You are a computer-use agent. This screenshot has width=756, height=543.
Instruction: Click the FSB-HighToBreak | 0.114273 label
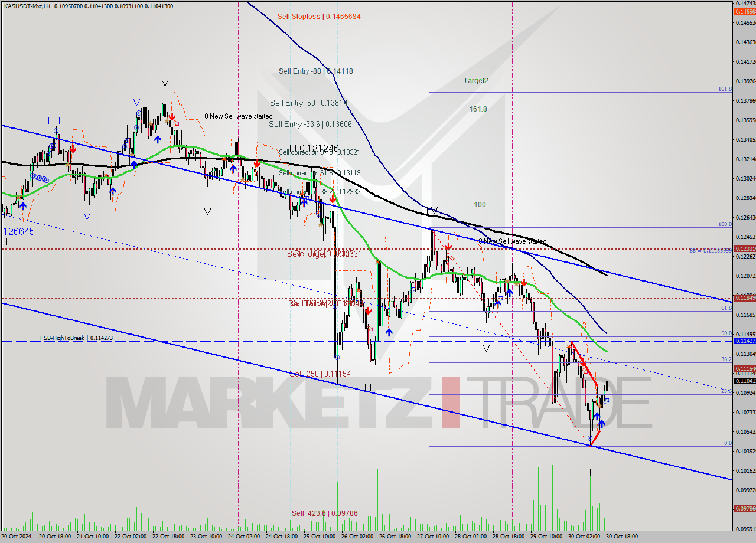tap(76, 338)
